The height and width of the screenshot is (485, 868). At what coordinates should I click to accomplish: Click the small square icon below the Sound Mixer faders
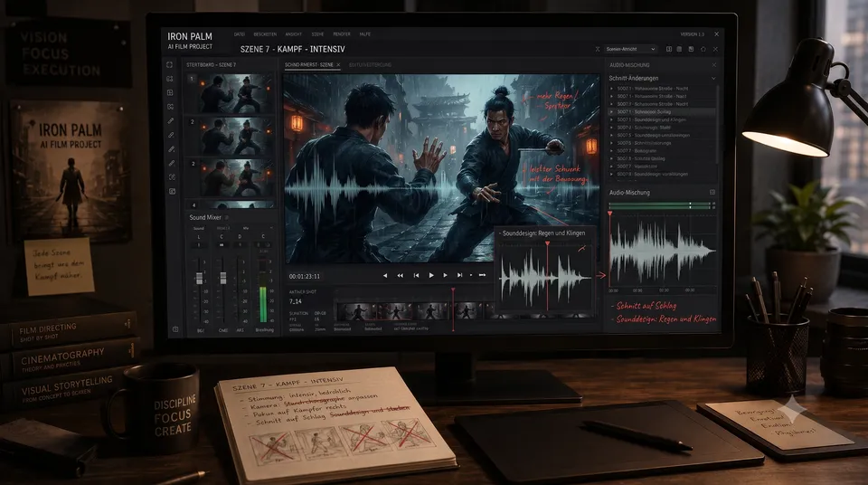[x=175, y=329]
